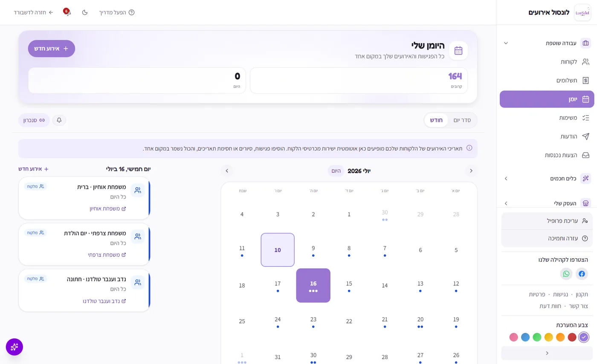Go back via חזרה לדשבורד link
597x364 pixels.
34,12
